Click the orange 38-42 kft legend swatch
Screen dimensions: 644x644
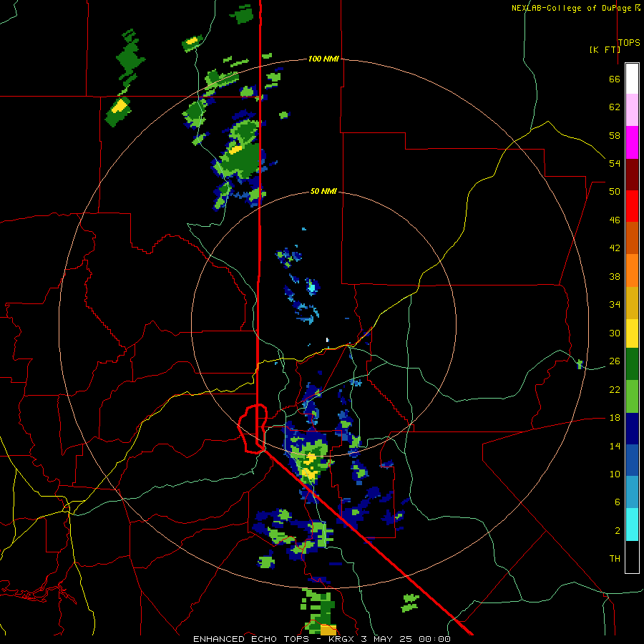coord(632,270)
